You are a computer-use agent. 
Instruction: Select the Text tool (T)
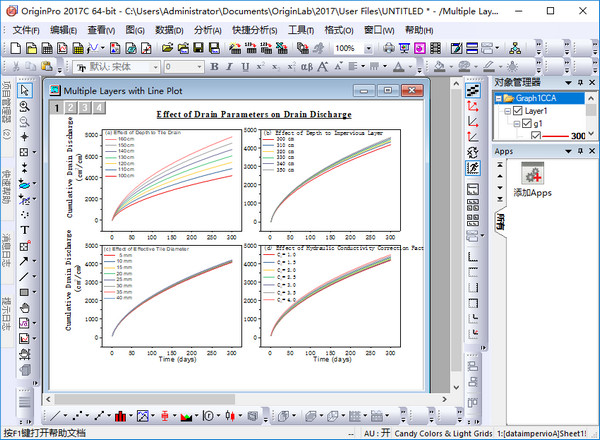point(25,230)
